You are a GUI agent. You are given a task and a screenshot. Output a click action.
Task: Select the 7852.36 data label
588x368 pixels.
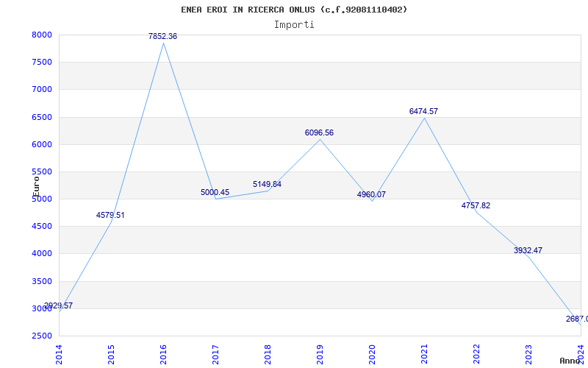point(162,36)
